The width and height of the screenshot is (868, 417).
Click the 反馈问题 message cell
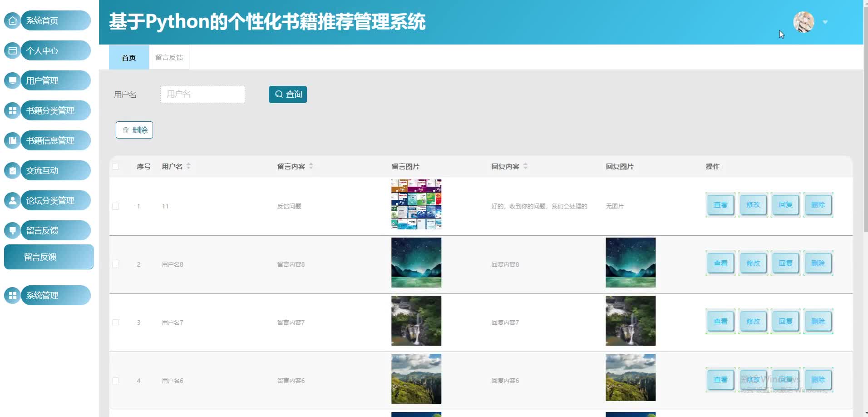pyautogui.click(x=289, y=206)
